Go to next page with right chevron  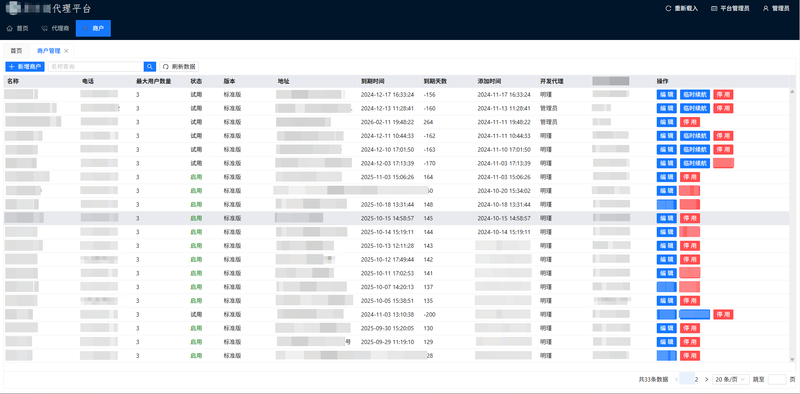pyautogui.click(x=707, y=379)
